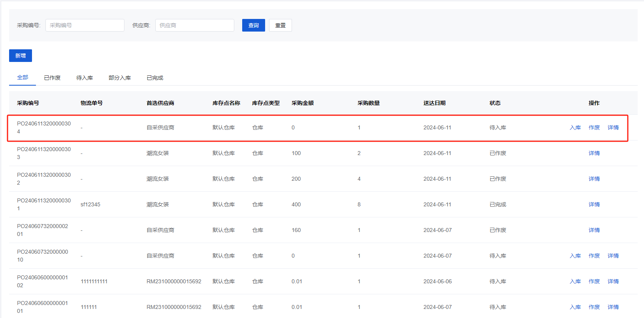Click the 物流单号 column header
Screen dimensions: 644x318
click(92, 103)
